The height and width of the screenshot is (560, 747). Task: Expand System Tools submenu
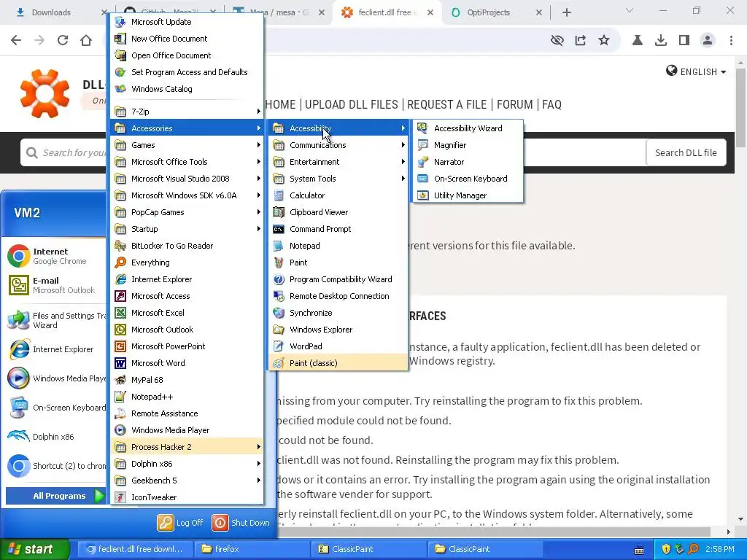pyautogui.click(x=338, y=179)
